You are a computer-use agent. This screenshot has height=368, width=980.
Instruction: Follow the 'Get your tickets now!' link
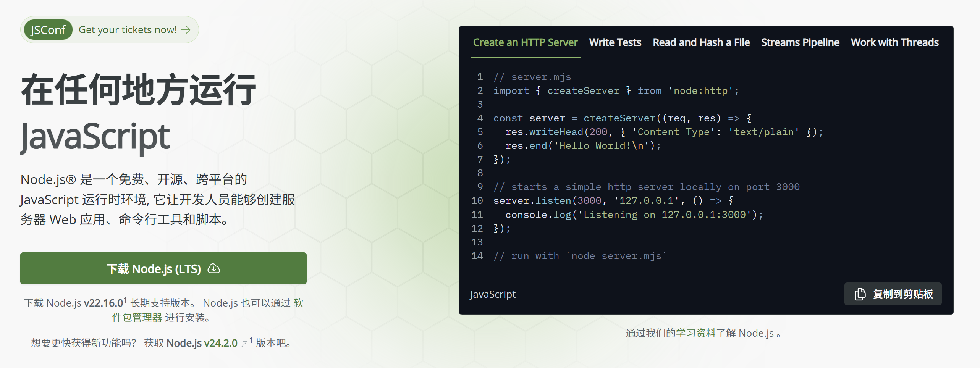128,30
